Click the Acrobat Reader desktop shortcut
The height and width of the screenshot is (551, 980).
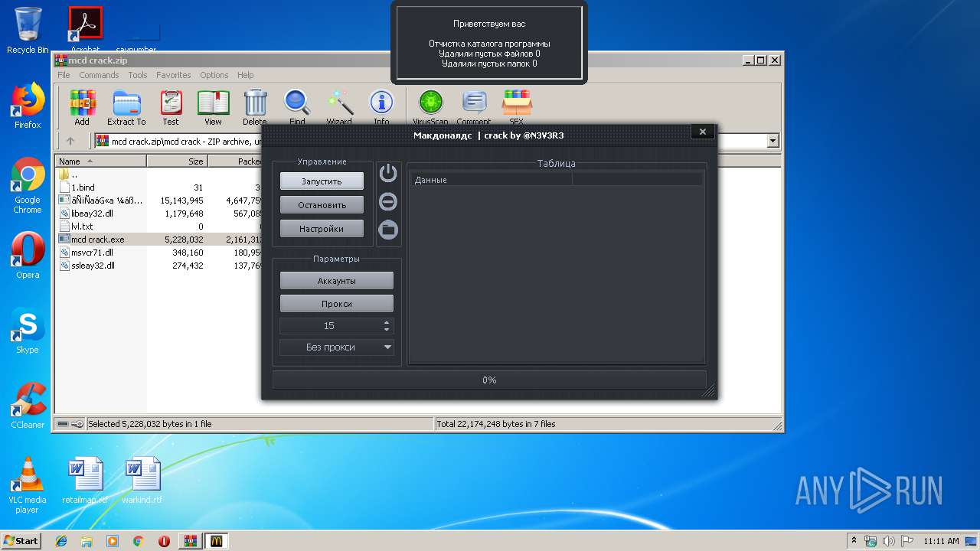pos(86,29)
